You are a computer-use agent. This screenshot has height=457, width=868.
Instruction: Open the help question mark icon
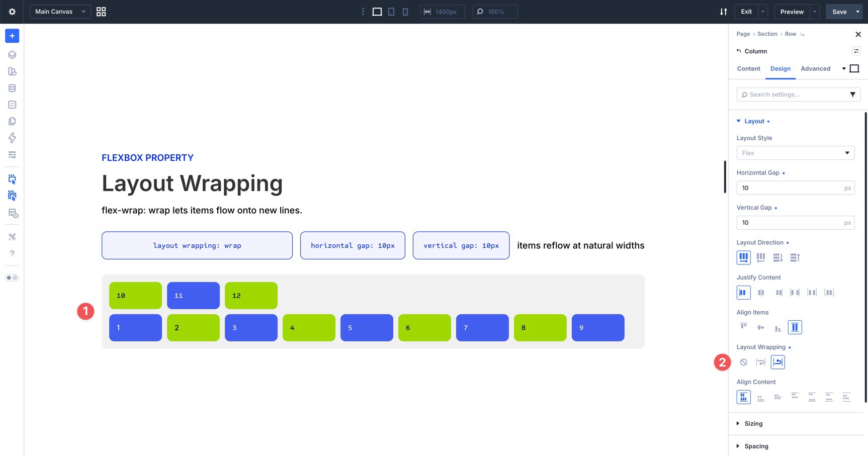12,253
